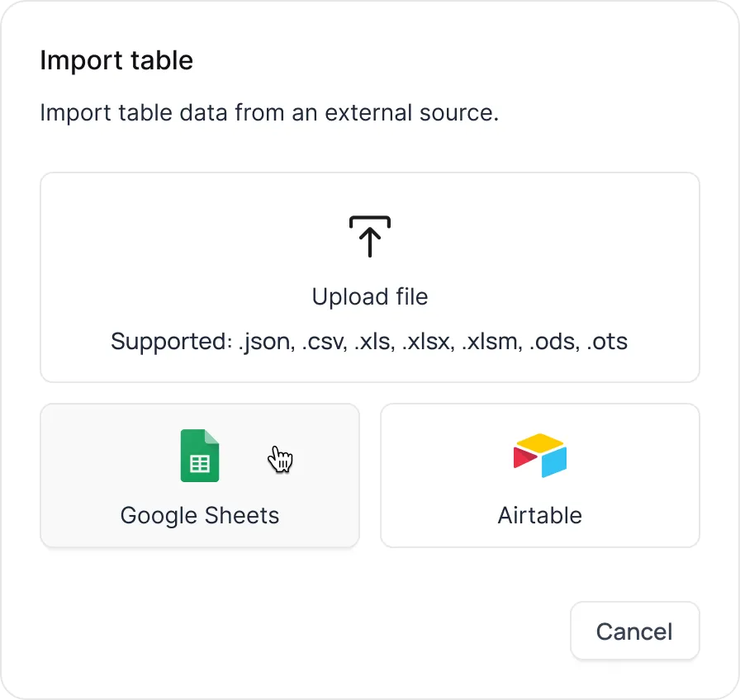Click the ".xls" format in supported list

pyautogui.click(x=372, y=342)
